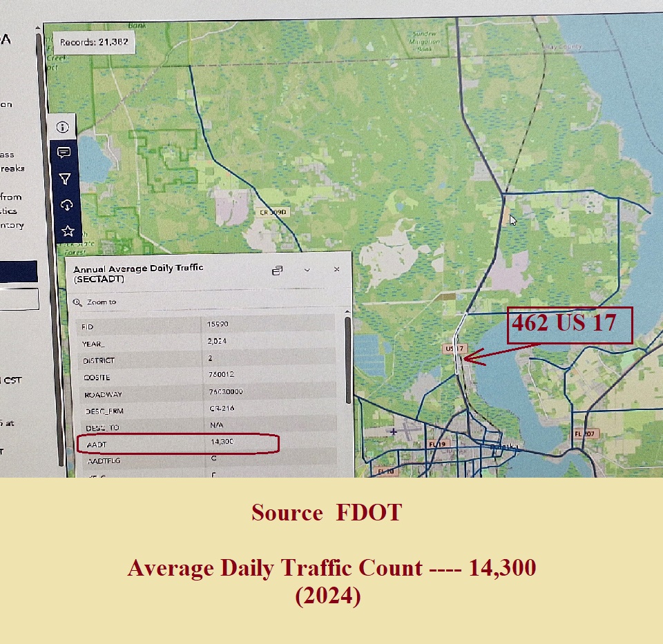Screen dimensions: 663x644
Task: Click the cloud download icon
Action: coord(66,205)
